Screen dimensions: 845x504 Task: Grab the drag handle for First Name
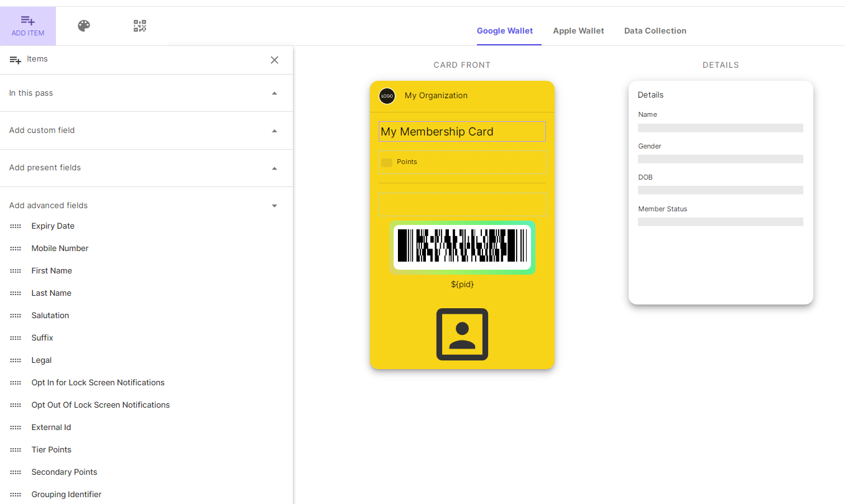click(x=16, y=271)
